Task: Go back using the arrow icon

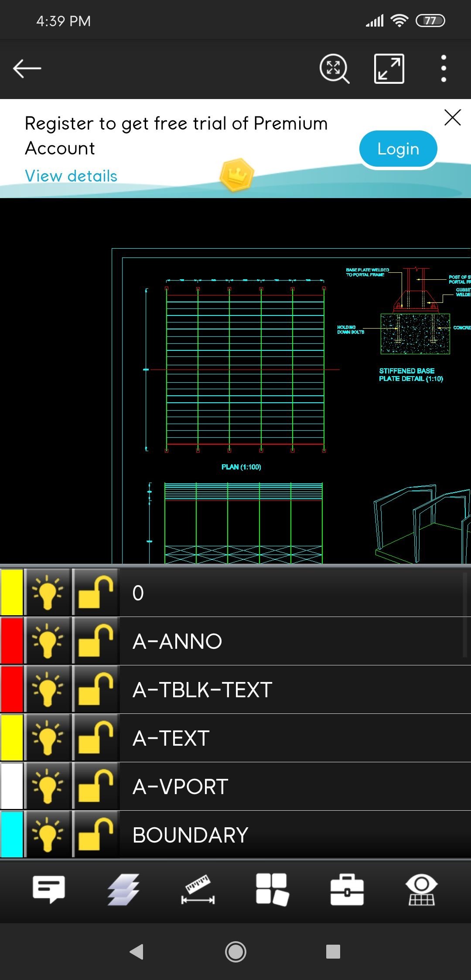Action: 27,69
